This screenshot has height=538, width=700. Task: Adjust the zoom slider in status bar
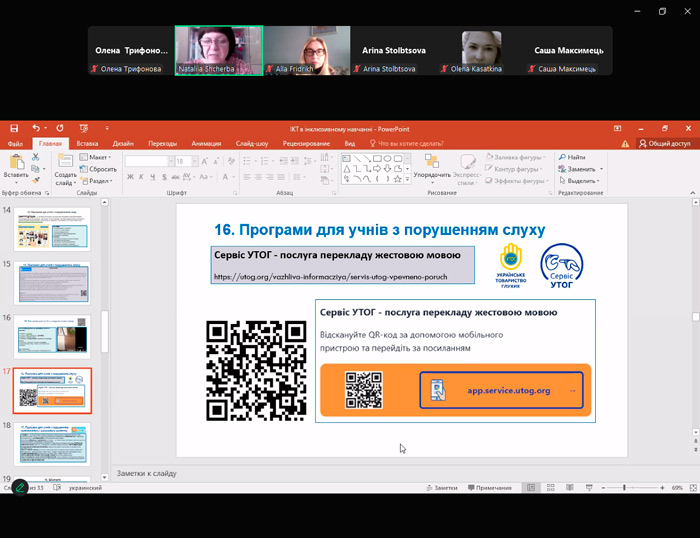(x=624, y=487)
